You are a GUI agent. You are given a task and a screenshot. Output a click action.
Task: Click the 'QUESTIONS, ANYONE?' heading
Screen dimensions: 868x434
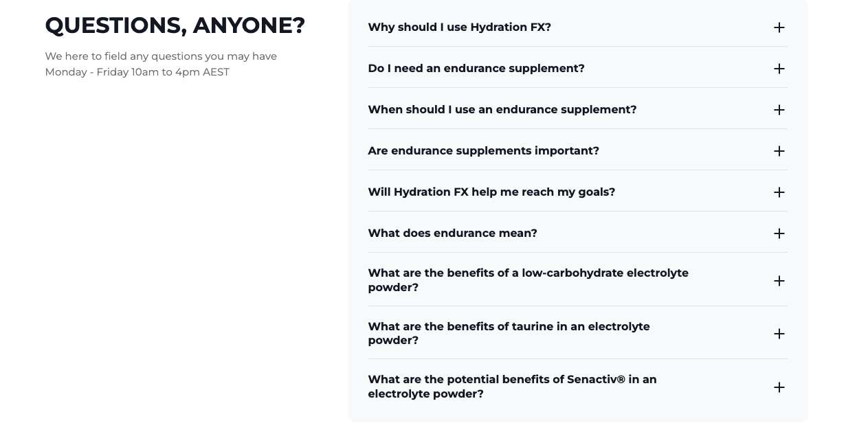175,25
